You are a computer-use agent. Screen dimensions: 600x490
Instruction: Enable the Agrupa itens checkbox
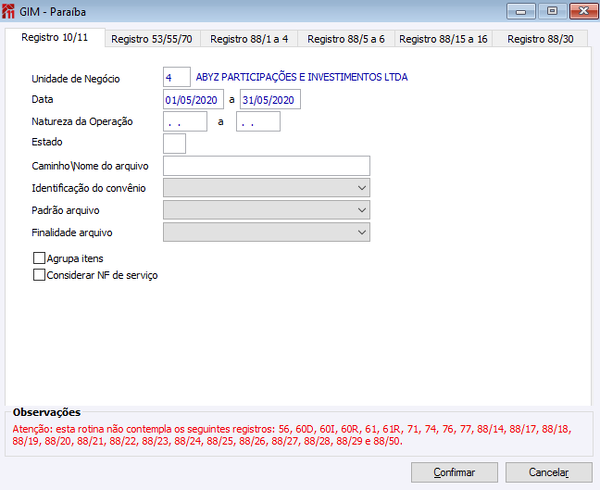pyautogui.click(x=39, y=258)
